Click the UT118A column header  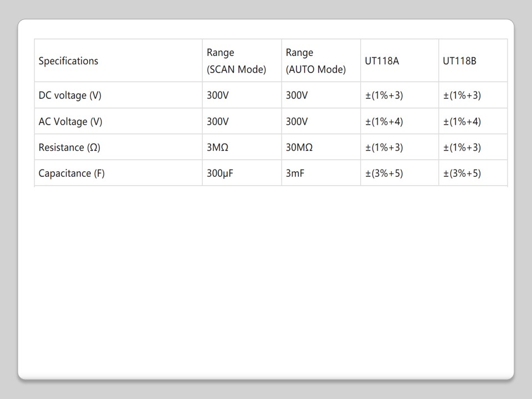pyautogui.click(x=382, y=61)
